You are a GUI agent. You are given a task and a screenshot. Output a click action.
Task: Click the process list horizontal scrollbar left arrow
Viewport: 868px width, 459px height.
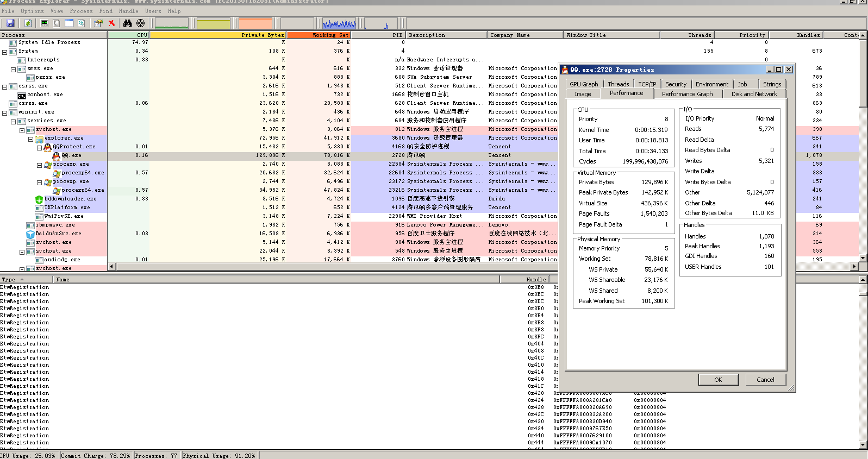point(112,266)
